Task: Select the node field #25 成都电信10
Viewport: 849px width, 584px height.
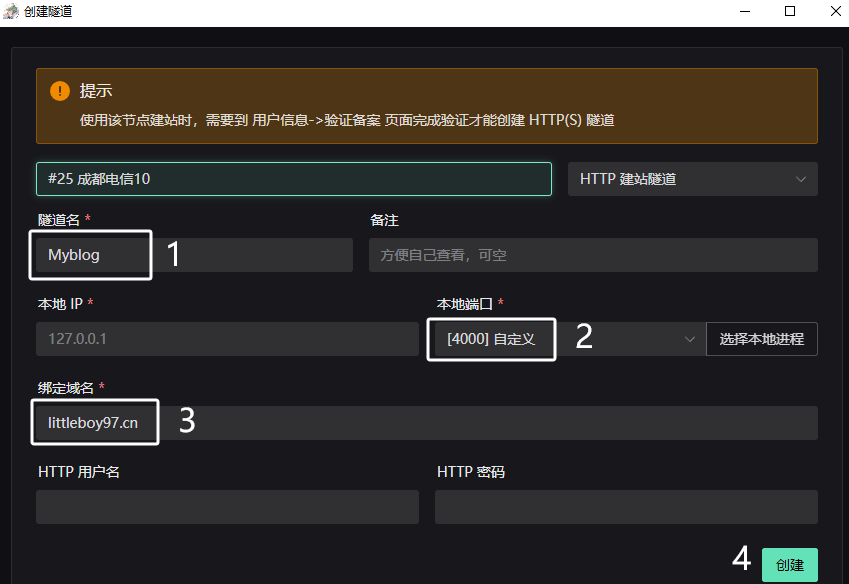Action: tap(294, 179)
